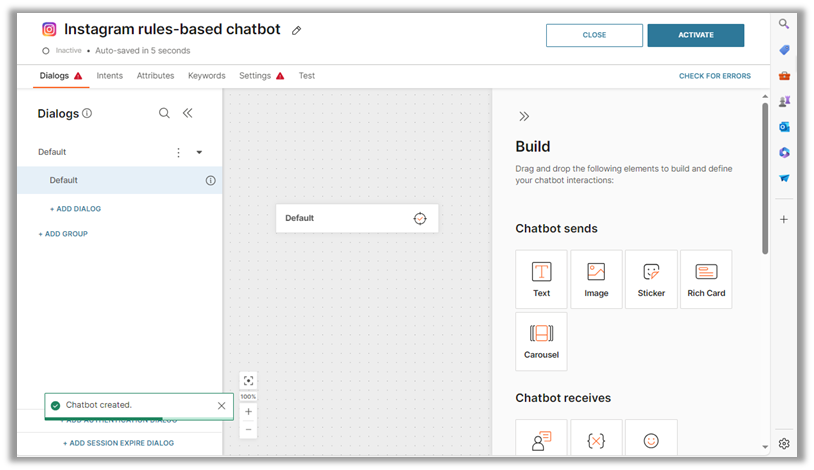The image size is (814, 470).
Task: Click the Inactive status indicator
Action: (62, 50)
